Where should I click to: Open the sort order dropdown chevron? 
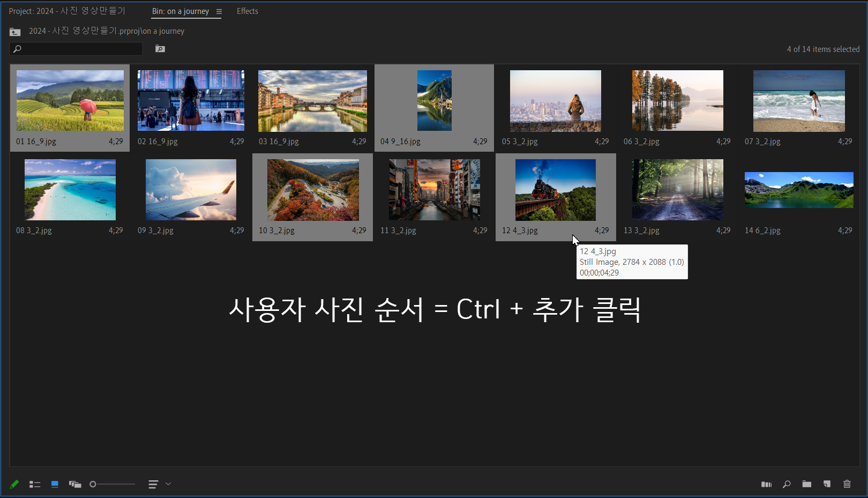click(168, 484)
